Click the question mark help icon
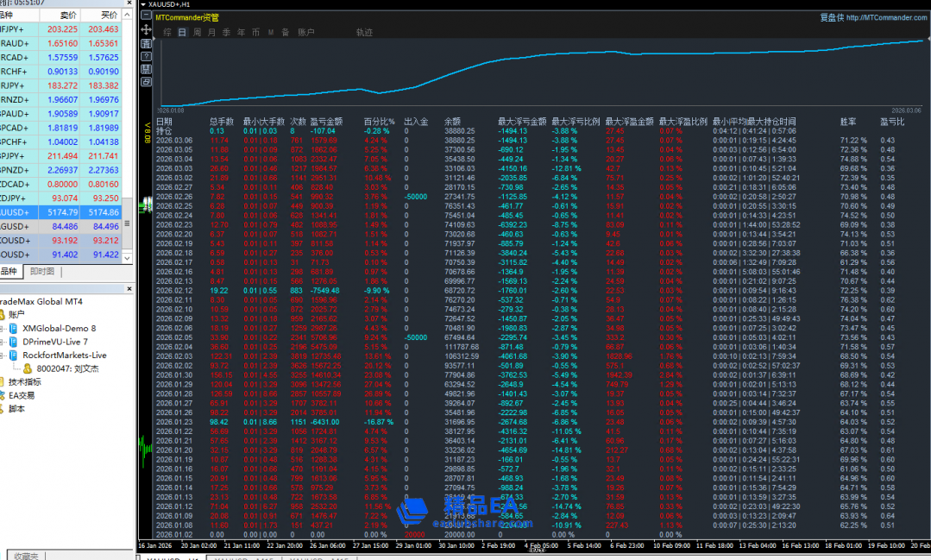The image size is (931, 560). 145,55
